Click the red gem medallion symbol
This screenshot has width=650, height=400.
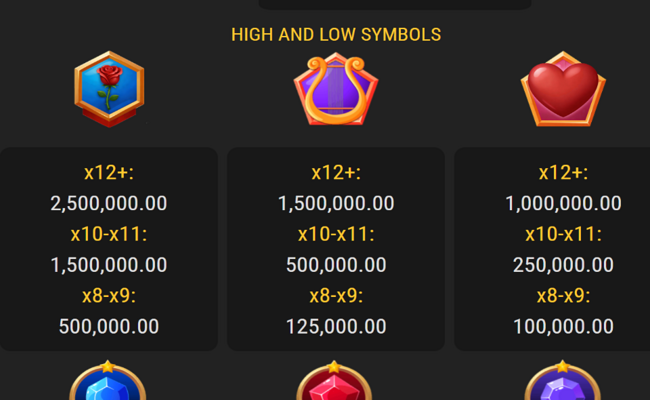[x=334, y=381]
